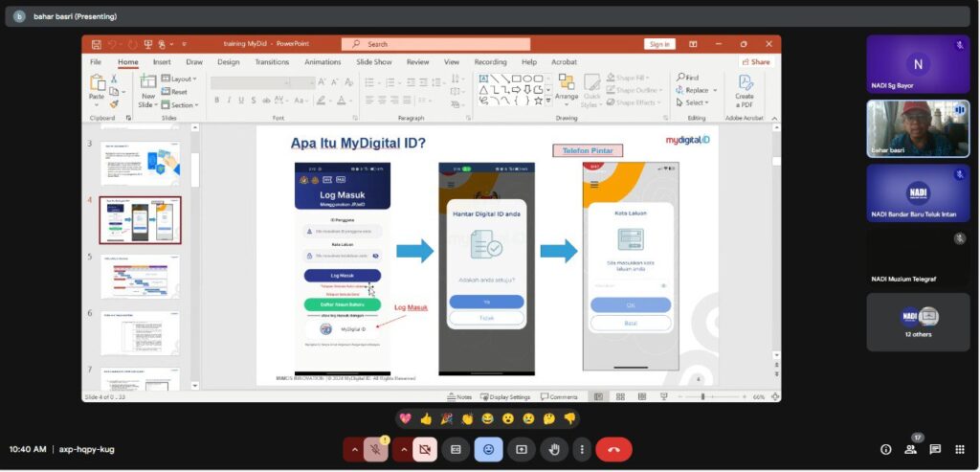Send the thumbs up reaction
980x472 pixels.
coord(426,418)
